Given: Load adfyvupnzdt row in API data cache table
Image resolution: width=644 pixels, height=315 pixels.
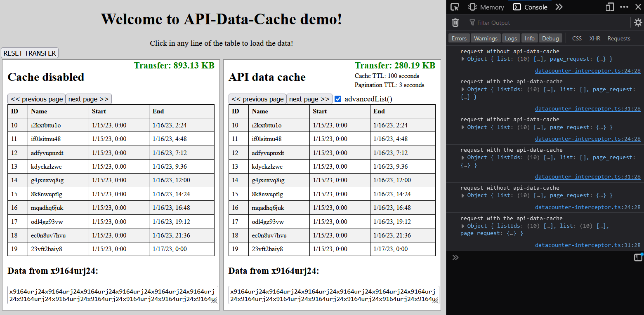Looking at the screenshot, I should click(332, 153).
